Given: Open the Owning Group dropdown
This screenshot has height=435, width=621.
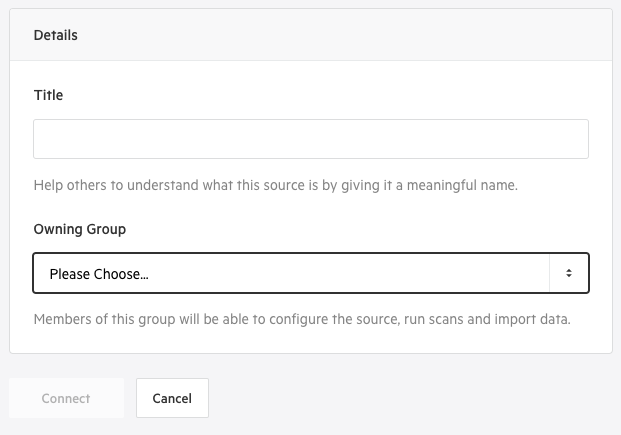Looking at the screenshot, I should pyautogui.click(x=310, y=273).
